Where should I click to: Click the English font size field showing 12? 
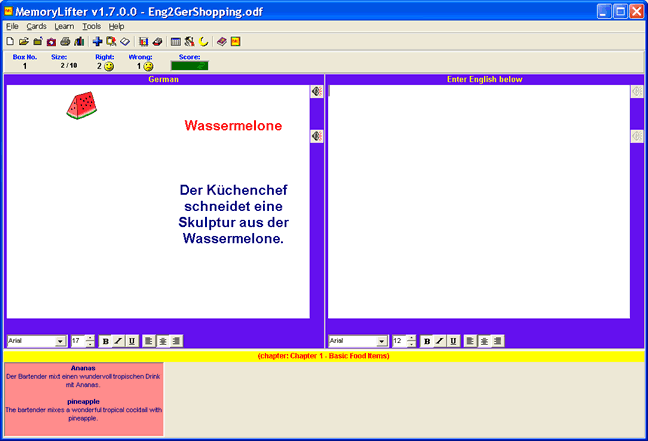tap(399, 341)
